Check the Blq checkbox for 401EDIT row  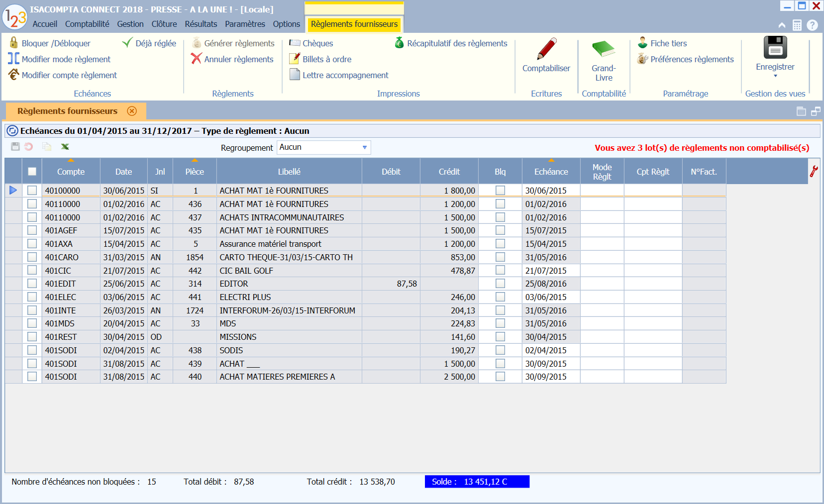(500, 284)
